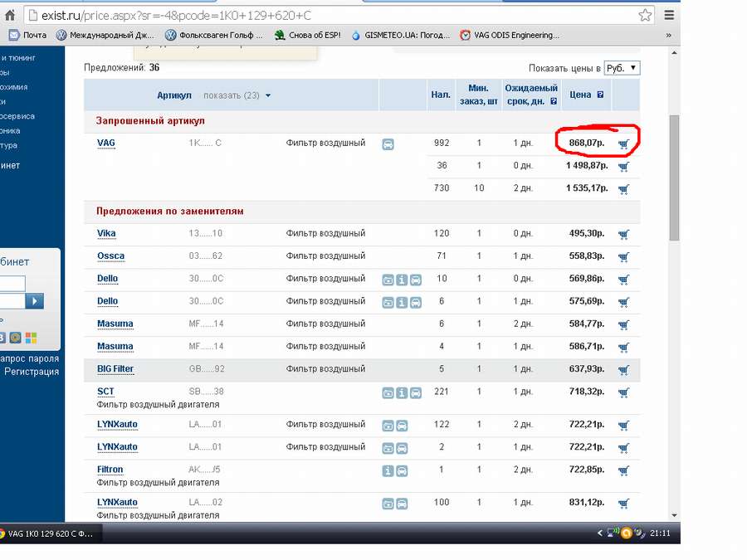Add the 1 498,87р. offer to cart
The height and width of the screenshot is (560, 747).
pos(623,166)
